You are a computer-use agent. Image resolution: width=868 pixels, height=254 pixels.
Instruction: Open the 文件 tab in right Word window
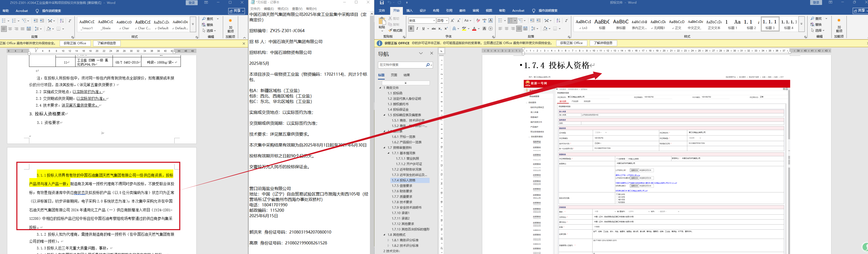(x=382, y=10)
